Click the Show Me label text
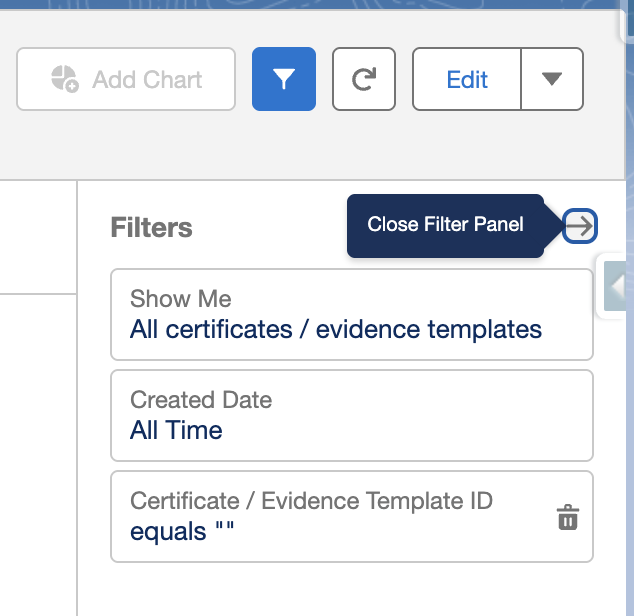 pos(181,298)
